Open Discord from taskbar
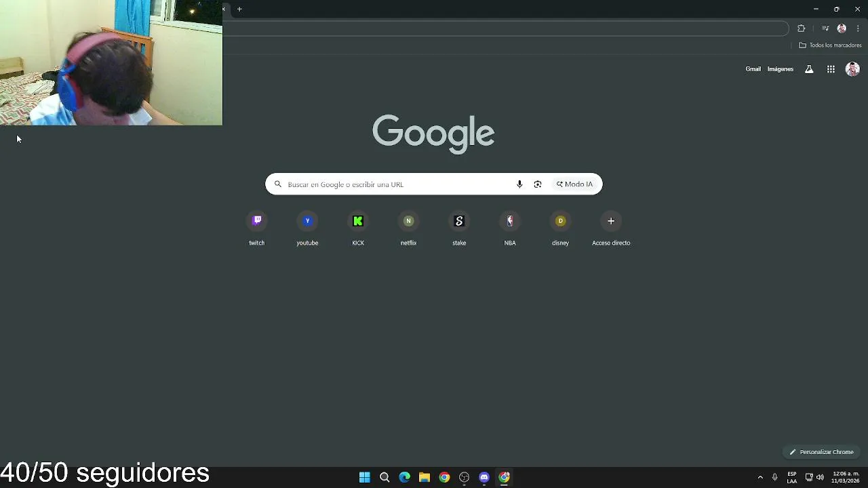The image size is (868, 488). [x=484, y=477]
